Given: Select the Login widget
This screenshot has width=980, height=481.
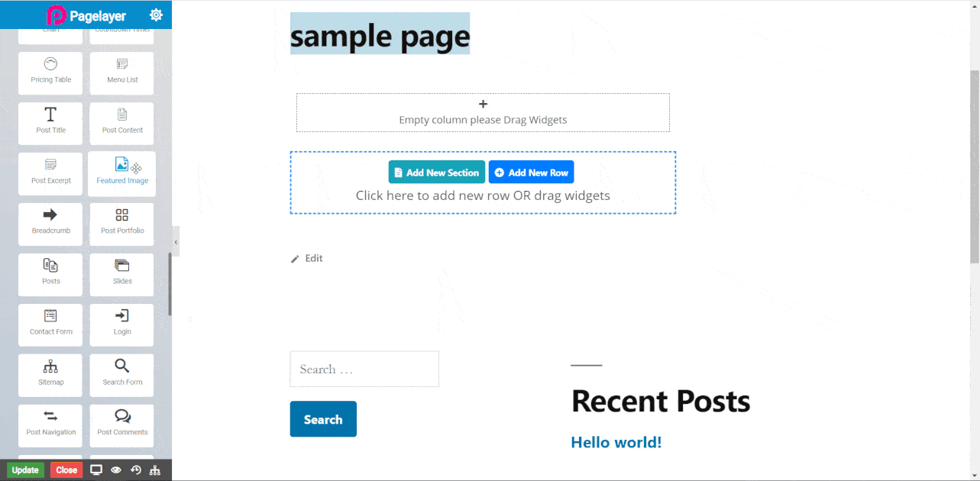Looking at the screenshot, I should pyautogui.click(x=121, y=324).
